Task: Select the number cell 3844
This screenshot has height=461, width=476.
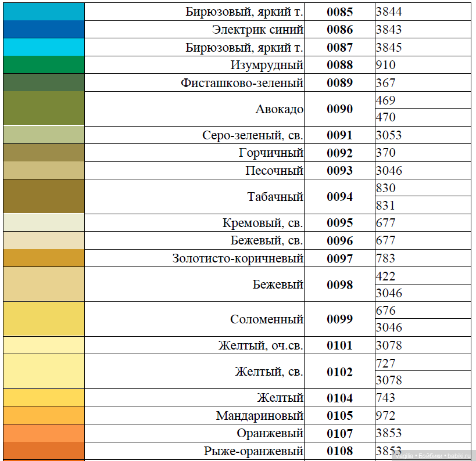Action: pyautogui.click(x=389, y=12)
